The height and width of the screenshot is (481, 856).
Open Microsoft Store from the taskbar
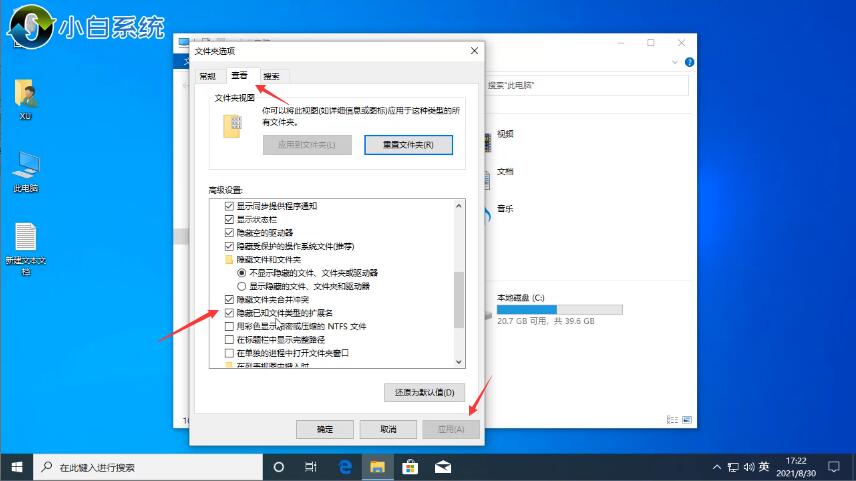pyautogui.click(x=410, y=467)
